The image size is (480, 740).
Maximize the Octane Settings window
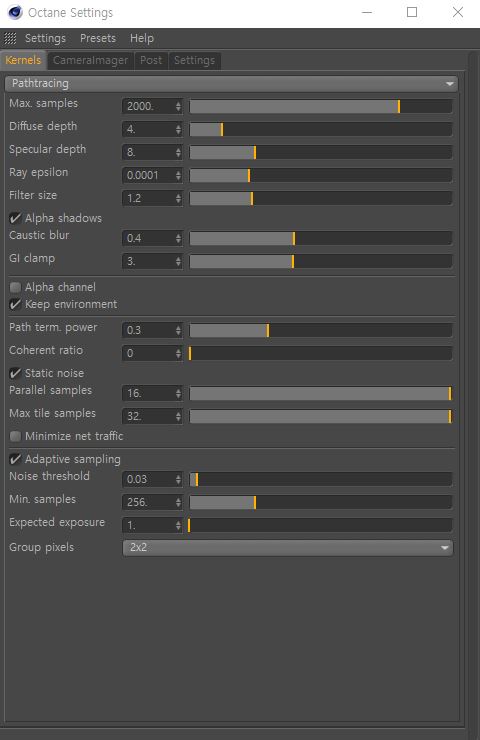tap(412, 13)
